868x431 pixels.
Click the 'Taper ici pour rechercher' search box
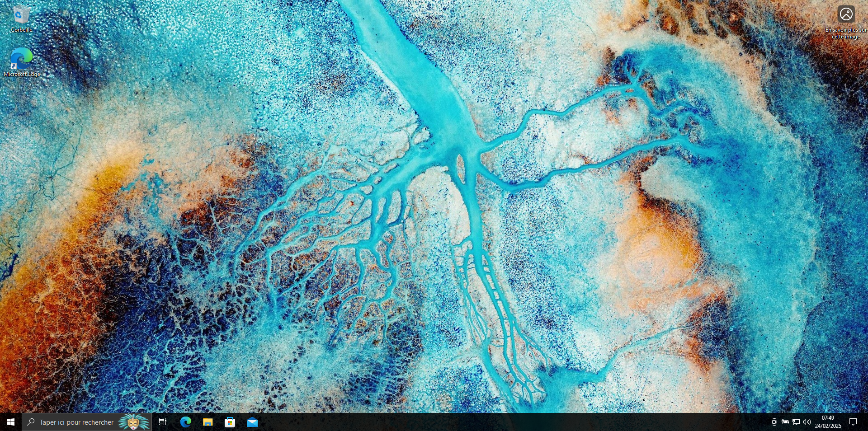pyautogui.click(x=87, y=422)
